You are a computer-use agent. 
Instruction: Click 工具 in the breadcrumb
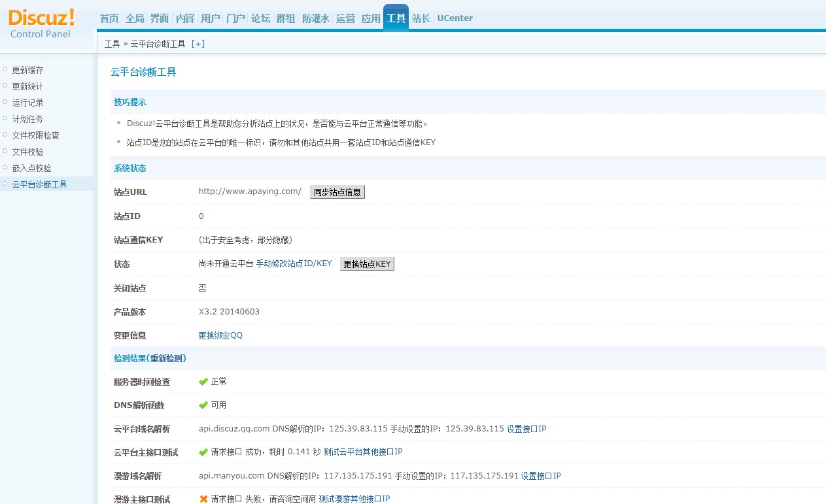point(112,44)
